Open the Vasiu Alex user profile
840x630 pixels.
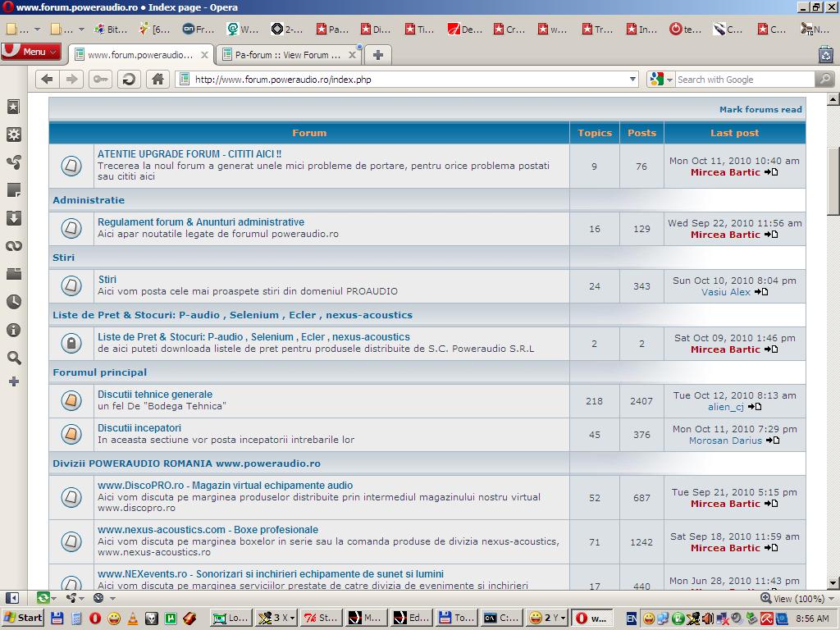pyautogui.click(x=726, y=292)
